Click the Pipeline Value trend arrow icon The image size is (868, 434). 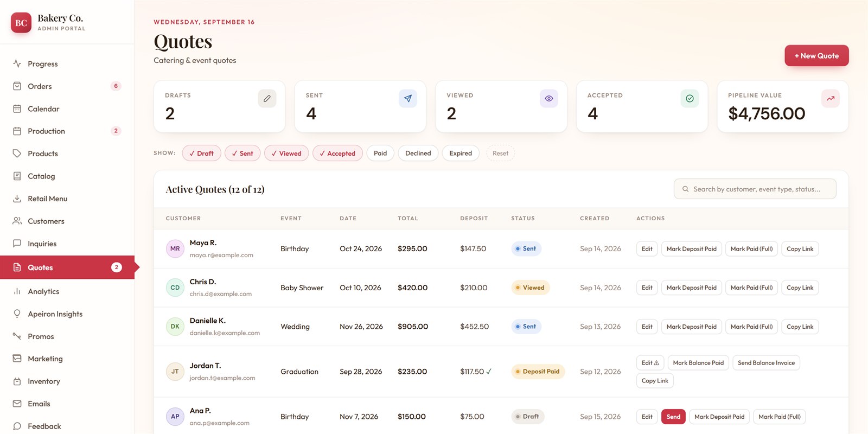pos(831,98)
